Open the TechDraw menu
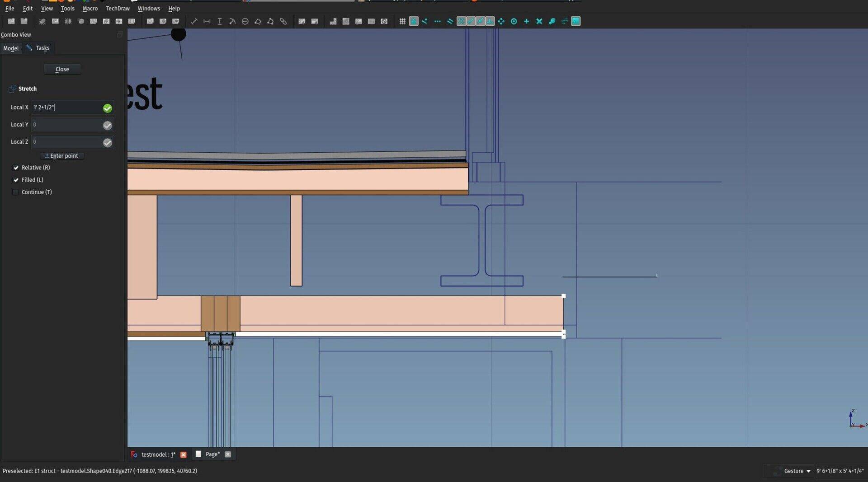Viewport: 868px width, 482px height. tap(118, 8)
